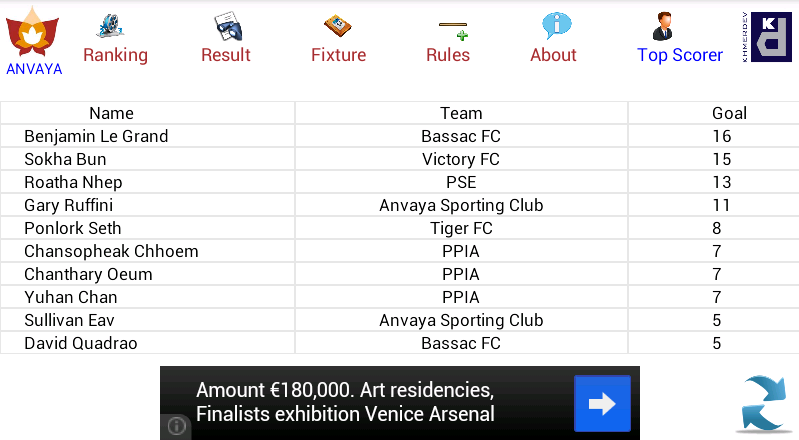Open Result via the binoculars icon
The height and width of the screenshot is (440, 799).
click(229, 26)
